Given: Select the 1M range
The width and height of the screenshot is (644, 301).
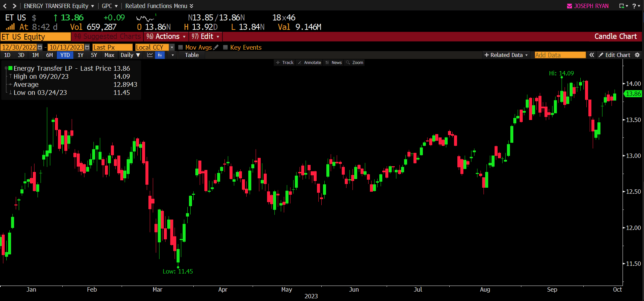Looking at the screenshot, I should coord(35,55).
